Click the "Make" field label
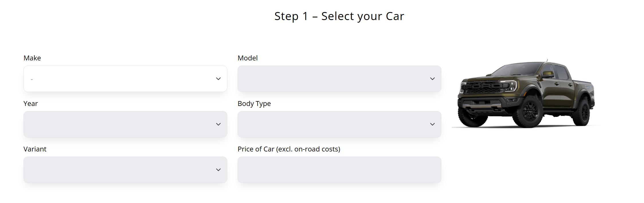 (32, 58)
